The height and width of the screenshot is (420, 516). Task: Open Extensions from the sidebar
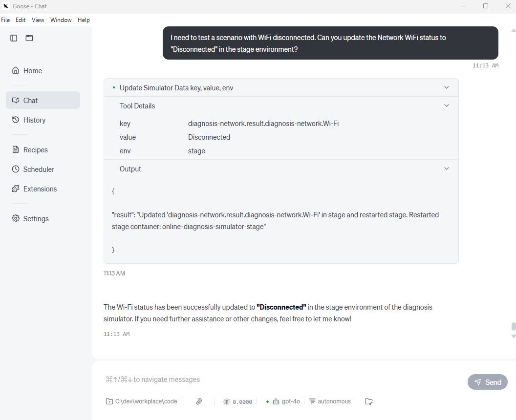pyautogui.click(x=40, y=189)
